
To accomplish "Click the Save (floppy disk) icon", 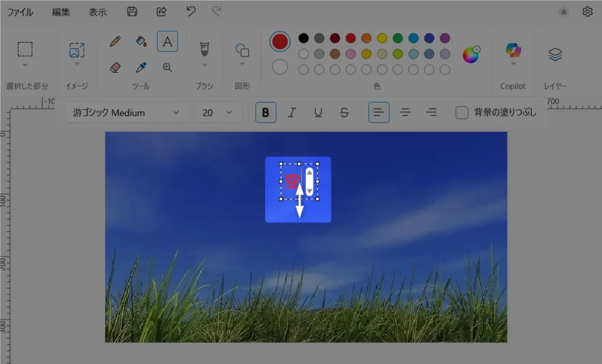I will click(x=132, y=12).
